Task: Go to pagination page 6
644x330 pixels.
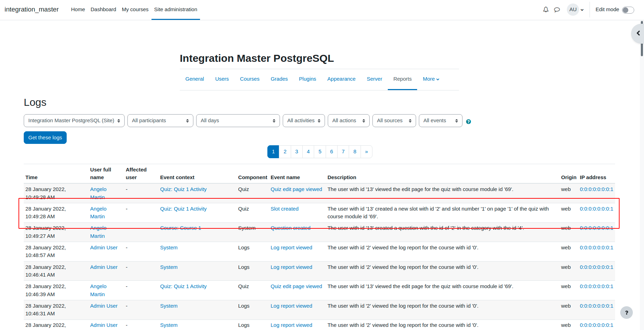Action: point(332,152)
